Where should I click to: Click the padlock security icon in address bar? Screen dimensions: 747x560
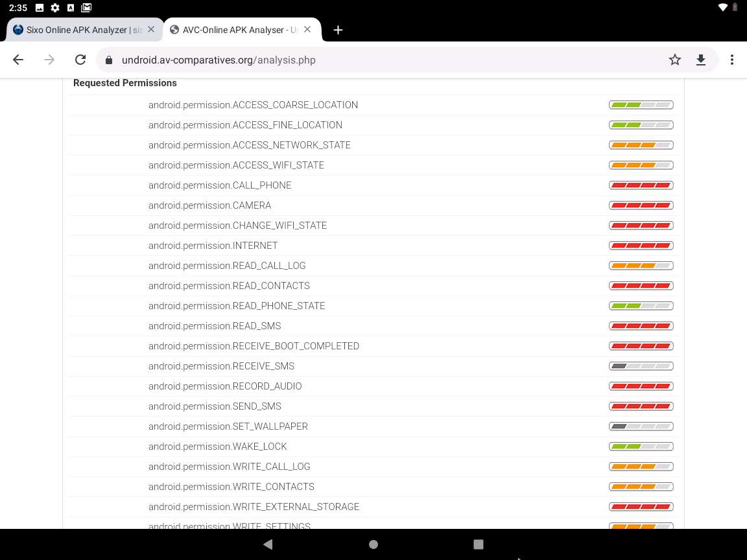(x=108, y=59)
